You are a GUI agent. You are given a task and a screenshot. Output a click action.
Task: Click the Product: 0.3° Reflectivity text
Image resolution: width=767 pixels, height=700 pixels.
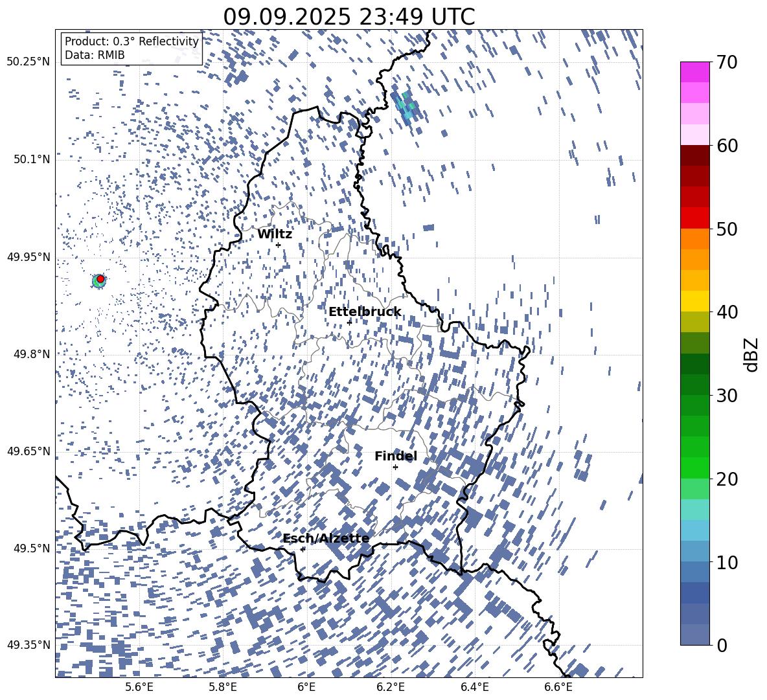(x=132, y=41)
